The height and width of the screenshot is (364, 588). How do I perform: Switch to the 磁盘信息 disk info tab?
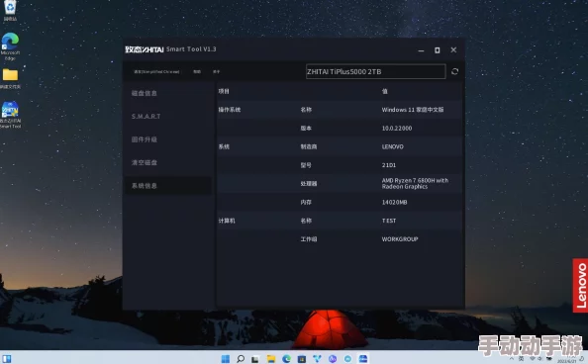click(145, 93)
